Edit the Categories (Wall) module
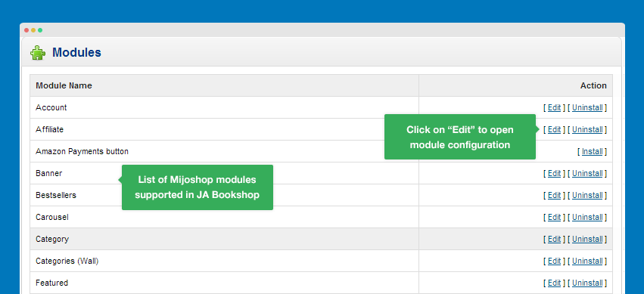 click(554, 262)
